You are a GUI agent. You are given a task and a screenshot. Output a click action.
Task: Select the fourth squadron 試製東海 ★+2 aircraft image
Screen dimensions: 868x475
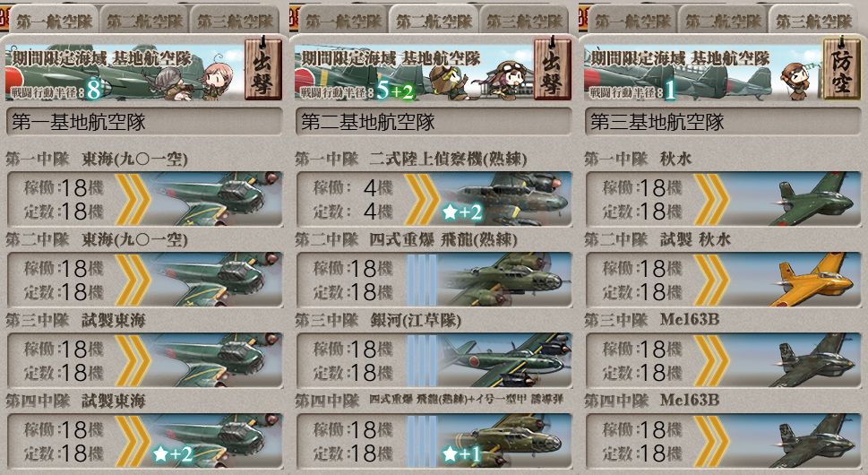tap(216, 441)
